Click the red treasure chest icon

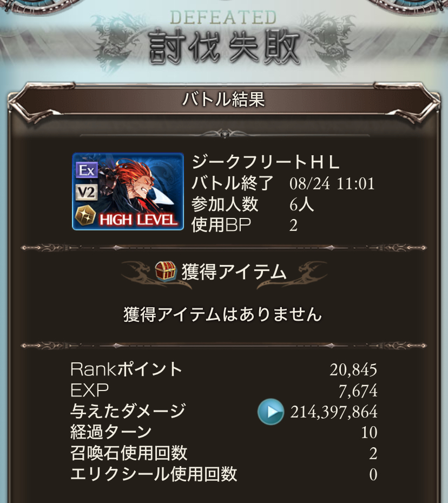[166, 271]
